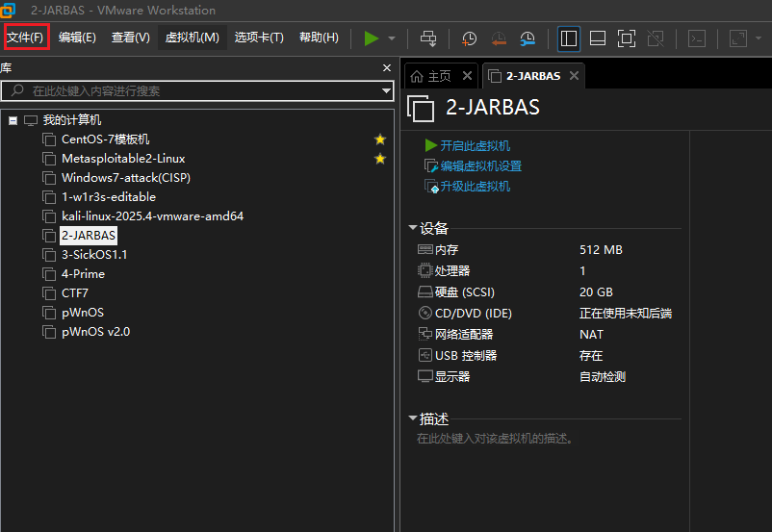Collapse the 描述 section

(x=413, y=418)
